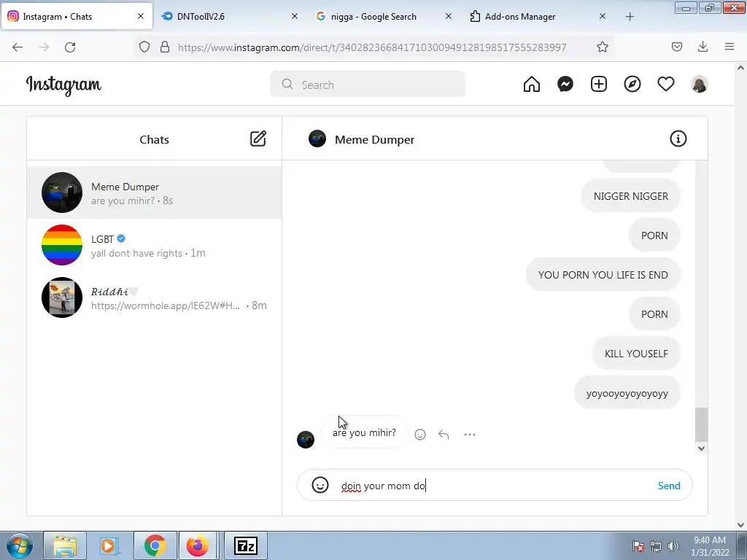Select the Instagram Chats tab
Screen dimensions: 747x560
tap(76, 16)
